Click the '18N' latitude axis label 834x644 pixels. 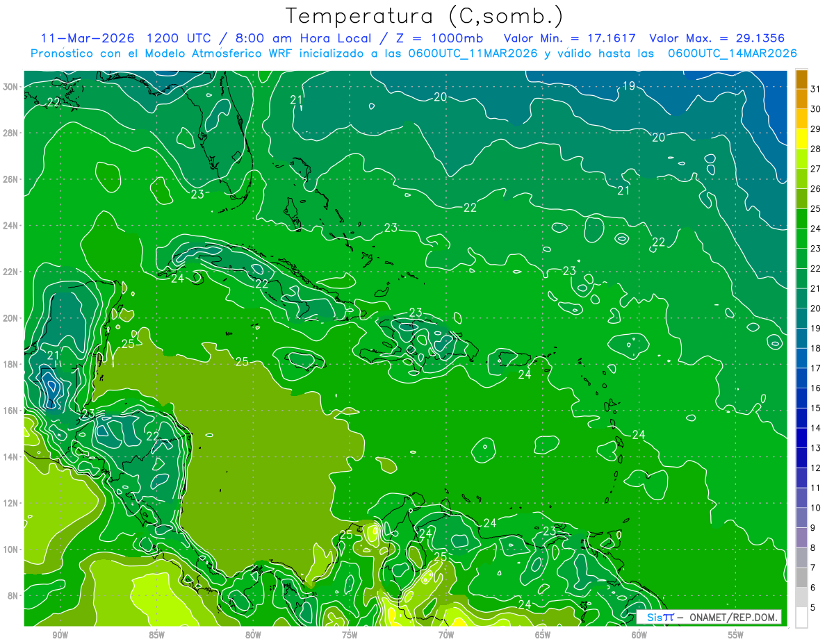(x=10, y=364)
